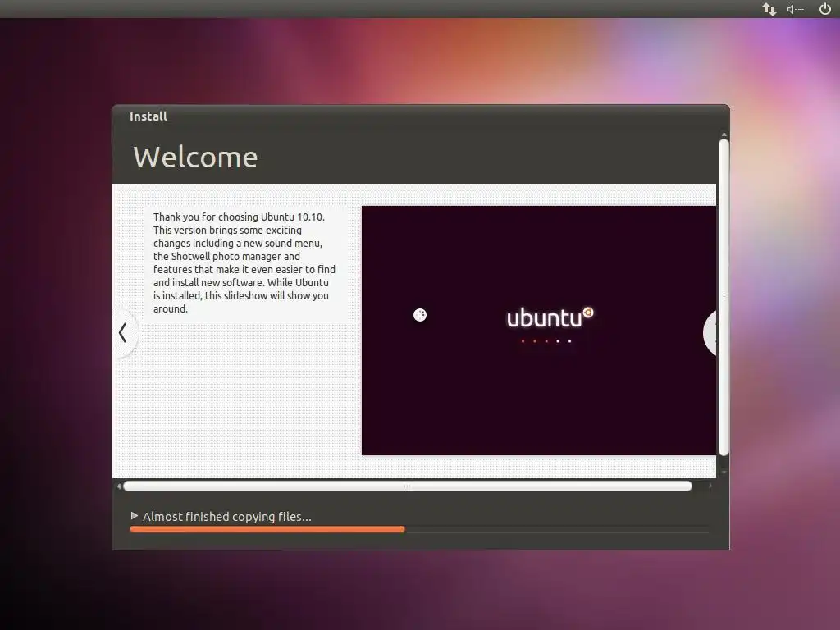Click the Install window title

[148, 116]
